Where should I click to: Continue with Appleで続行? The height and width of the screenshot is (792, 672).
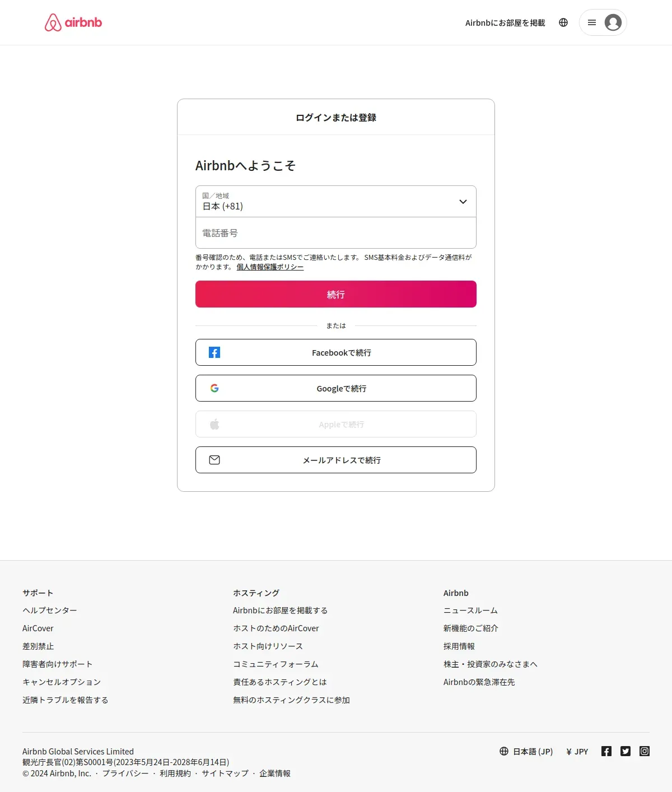[336, 424]
